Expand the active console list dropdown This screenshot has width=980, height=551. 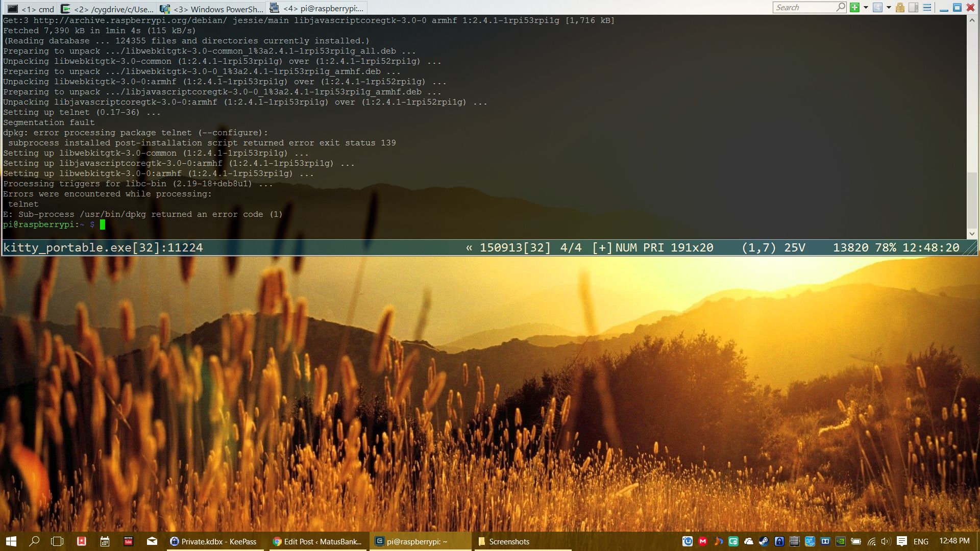[x=889, y=7]
